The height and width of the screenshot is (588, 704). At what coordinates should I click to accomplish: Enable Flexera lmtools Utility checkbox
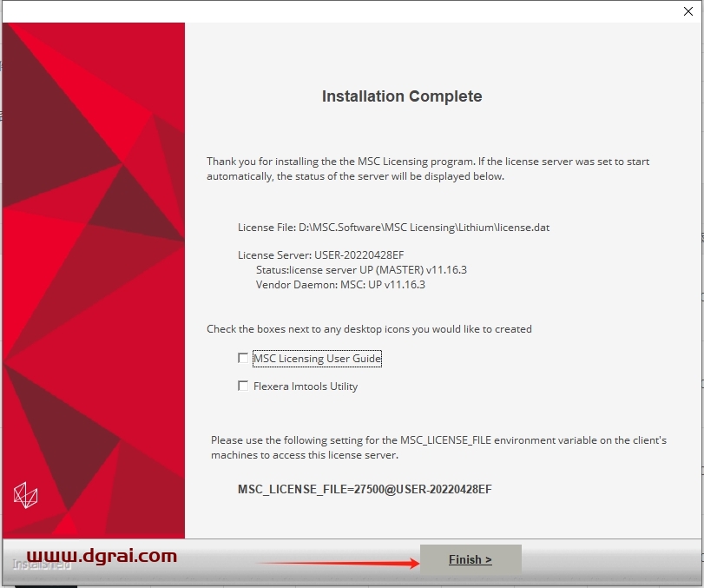[x=243, y=386]
